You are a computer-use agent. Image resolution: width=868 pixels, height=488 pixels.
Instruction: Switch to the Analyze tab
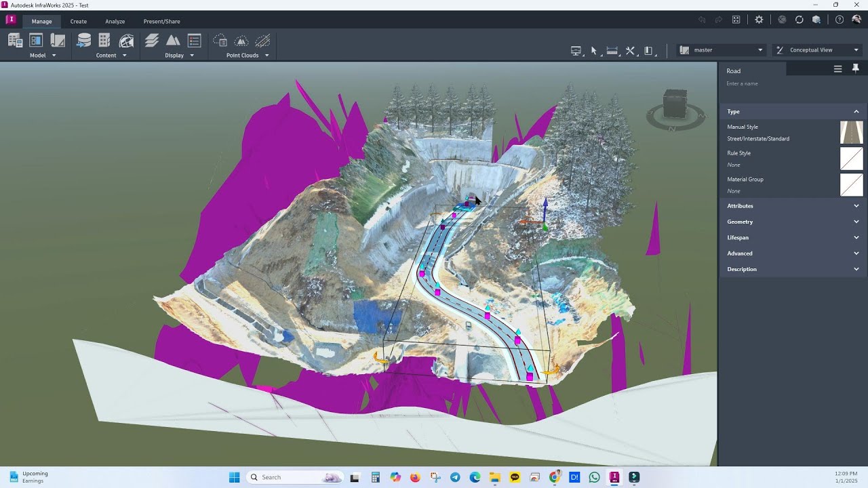coord(115,22)
